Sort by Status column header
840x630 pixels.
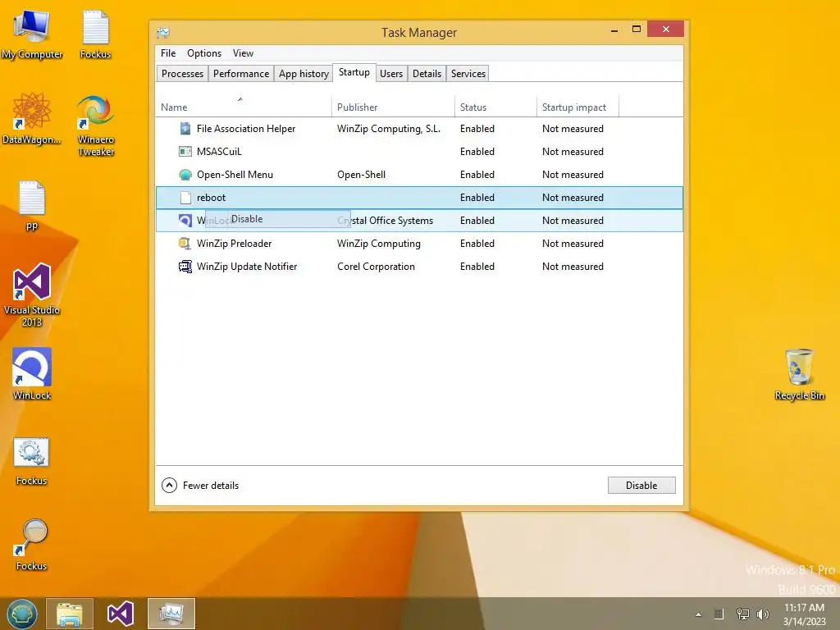click(495, 106)
